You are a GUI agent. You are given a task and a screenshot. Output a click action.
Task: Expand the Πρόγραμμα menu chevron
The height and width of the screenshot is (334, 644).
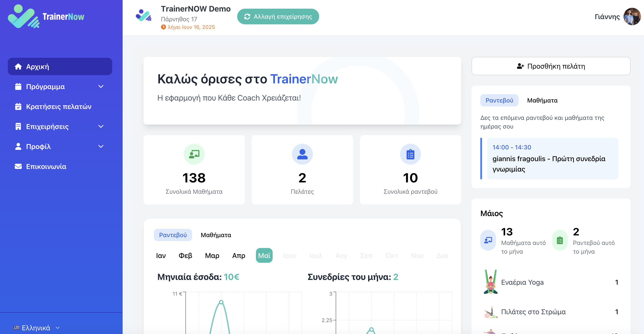(101, 87)
